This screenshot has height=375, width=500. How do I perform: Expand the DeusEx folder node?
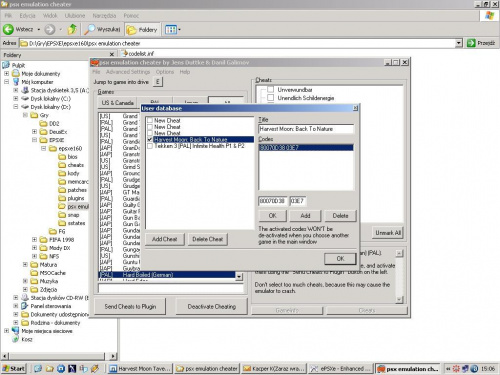tap(34, 132)
